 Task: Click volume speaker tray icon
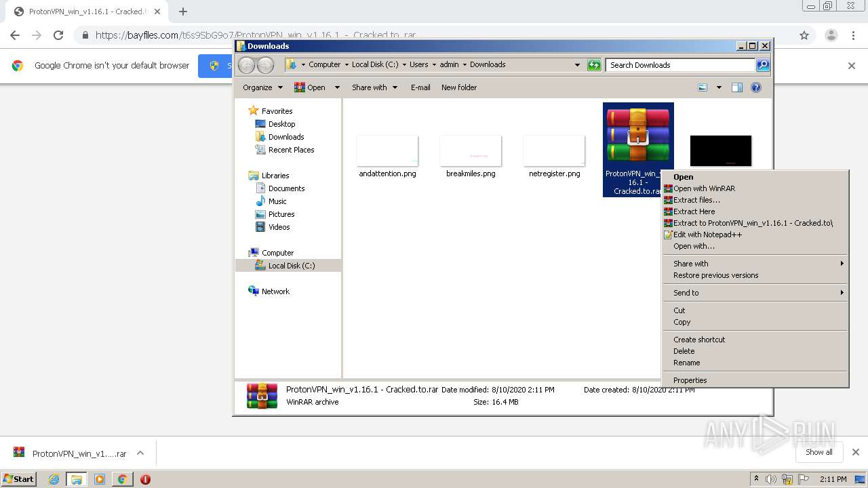coord(771,479)
